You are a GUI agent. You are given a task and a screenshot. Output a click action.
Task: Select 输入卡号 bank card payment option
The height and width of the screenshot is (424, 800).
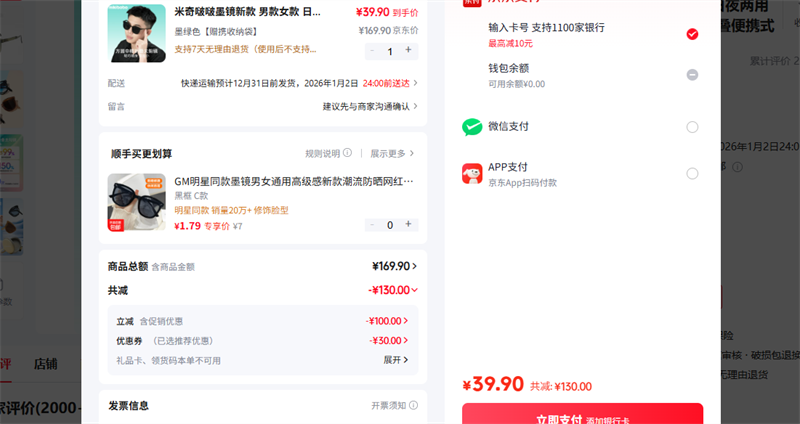(692, 34)
